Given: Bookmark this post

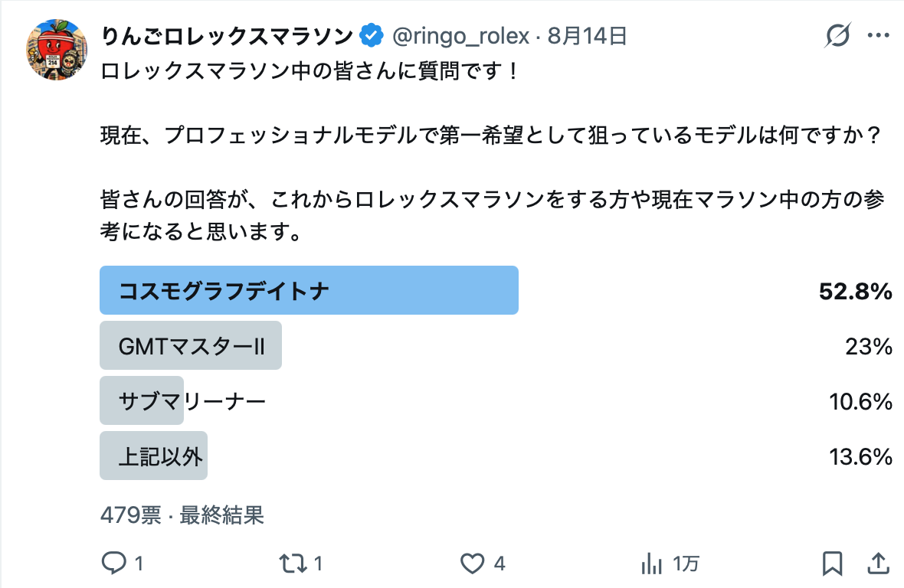Looking at the screenshot, I should point(832,563).
